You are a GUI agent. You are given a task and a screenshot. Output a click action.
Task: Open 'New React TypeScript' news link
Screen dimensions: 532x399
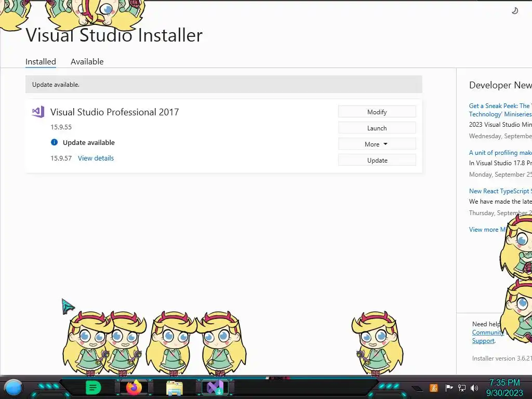click(500, 191)
